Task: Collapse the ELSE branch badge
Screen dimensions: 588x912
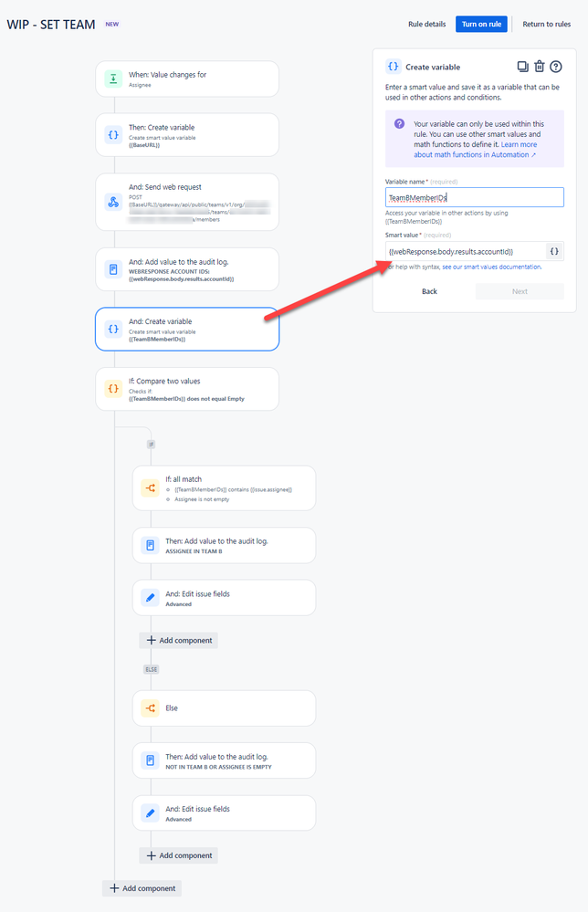Action: click(x=151, y=669)
